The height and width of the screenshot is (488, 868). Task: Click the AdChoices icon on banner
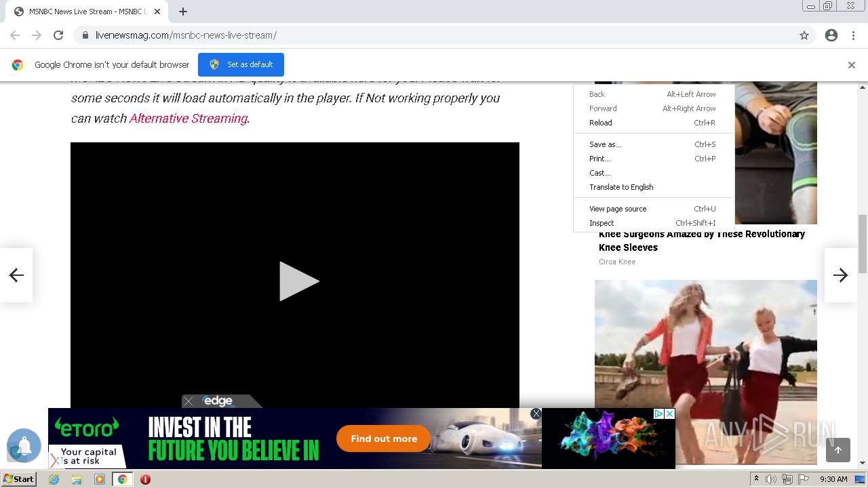tap(658, 413)
